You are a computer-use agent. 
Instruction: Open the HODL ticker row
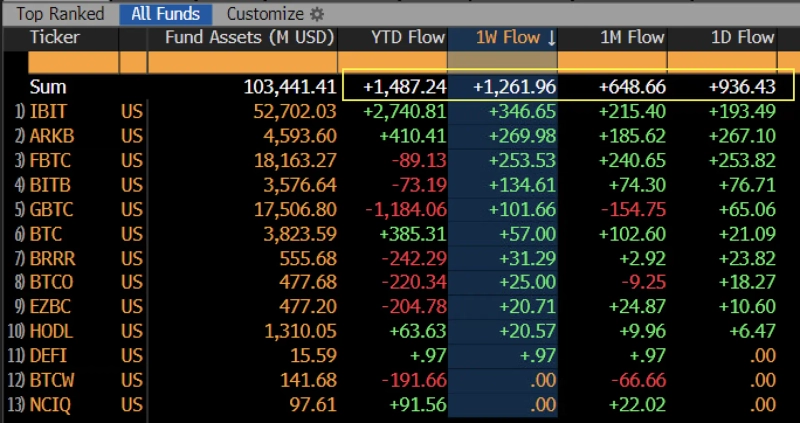pyautogui.click(x=52, y=331)
